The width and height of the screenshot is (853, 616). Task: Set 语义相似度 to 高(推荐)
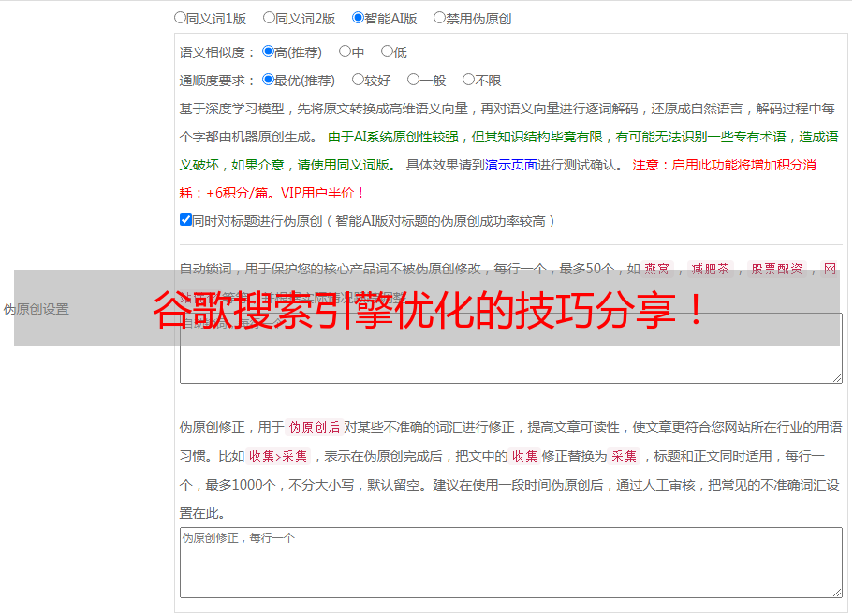tap(268, 51)
